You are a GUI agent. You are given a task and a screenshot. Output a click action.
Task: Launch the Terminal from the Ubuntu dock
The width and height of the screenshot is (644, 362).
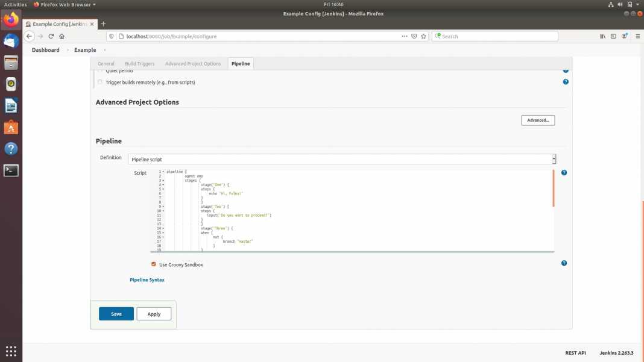(11, 170)
